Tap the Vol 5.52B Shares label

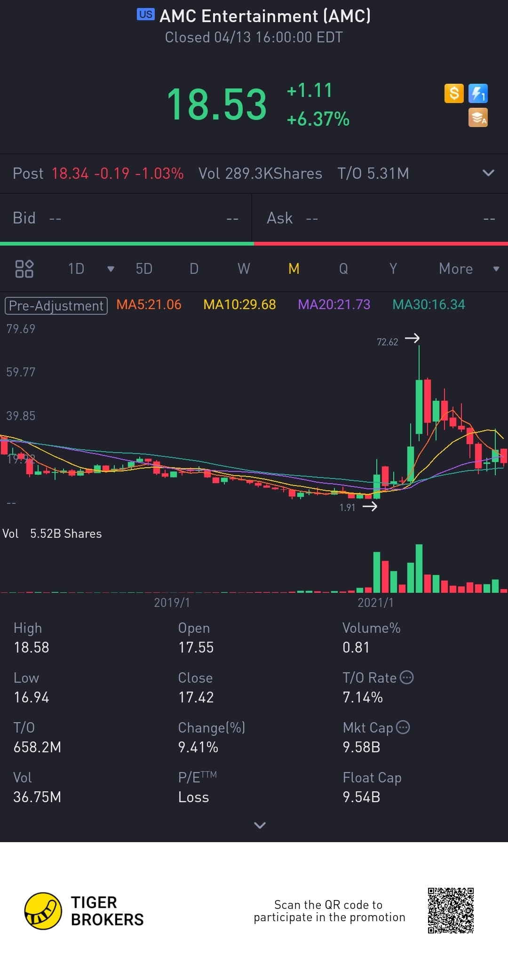(52, 534)
